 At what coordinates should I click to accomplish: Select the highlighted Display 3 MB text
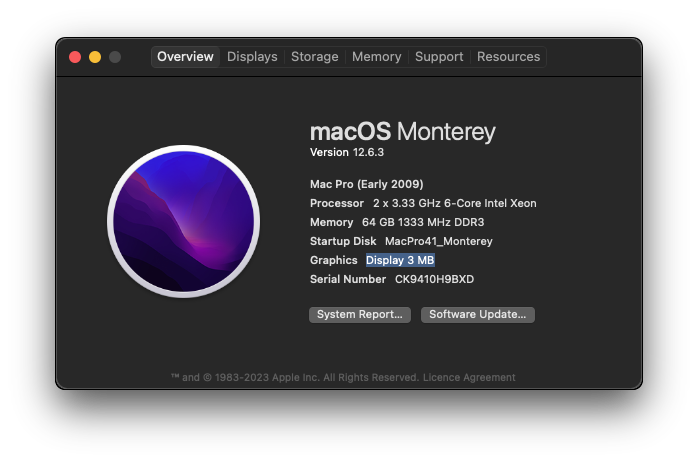[400, 260]
